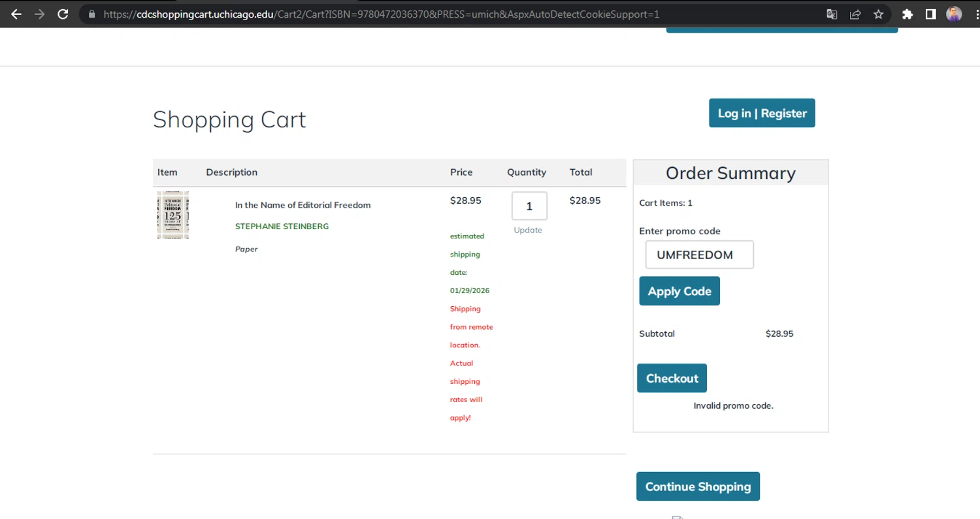Click the subtotal amount $28.95 in Order Summary

(x=779, y=334)
